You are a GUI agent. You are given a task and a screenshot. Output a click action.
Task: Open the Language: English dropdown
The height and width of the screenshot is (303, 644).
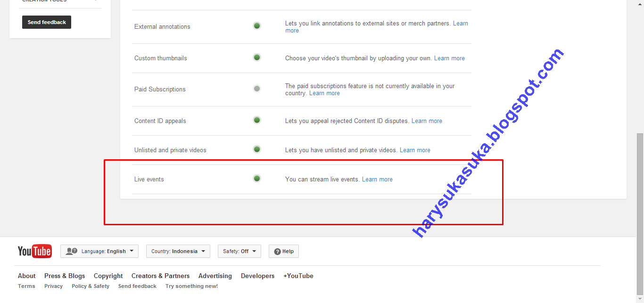point(99,251)
